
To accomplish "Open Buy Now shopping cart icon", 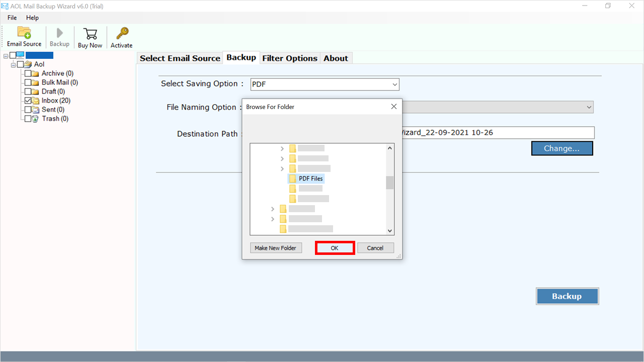I will [x=90, y=34].
